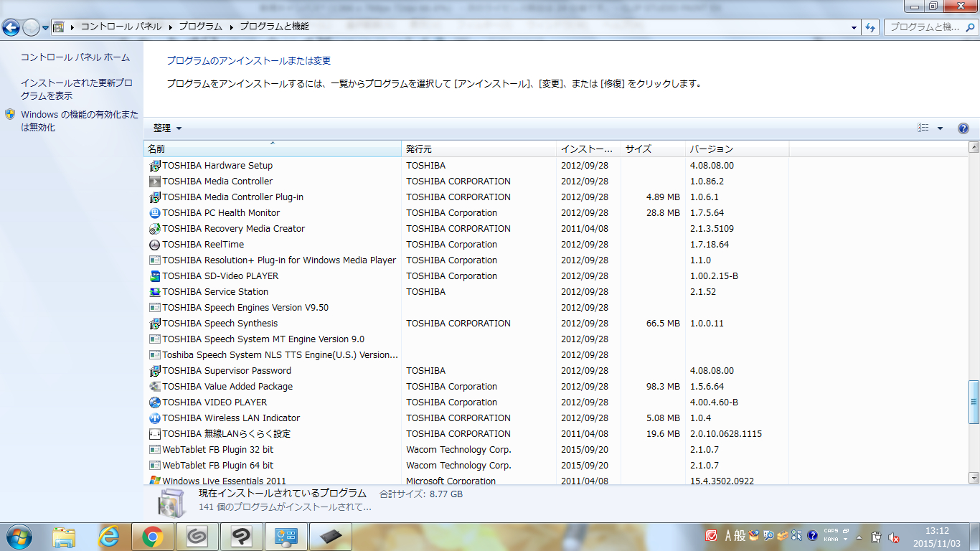
Task: Open コントロール パネル ホーム link
Action: pyautogui.click(x=75, y=57)
